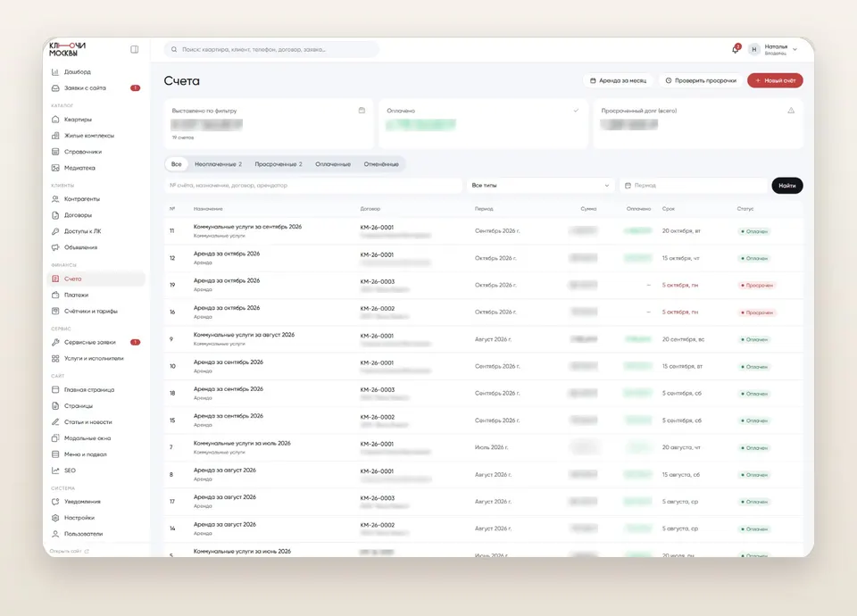
Task: Switch to the Просроченные tab
Action: point(279,164)
